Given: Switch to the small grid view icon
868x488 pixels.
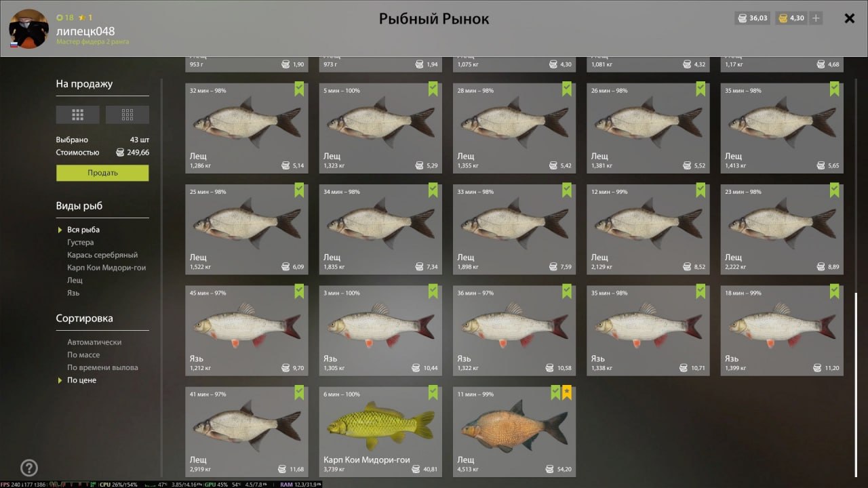Looking at the screenshot, I should (x=127, y=115).
